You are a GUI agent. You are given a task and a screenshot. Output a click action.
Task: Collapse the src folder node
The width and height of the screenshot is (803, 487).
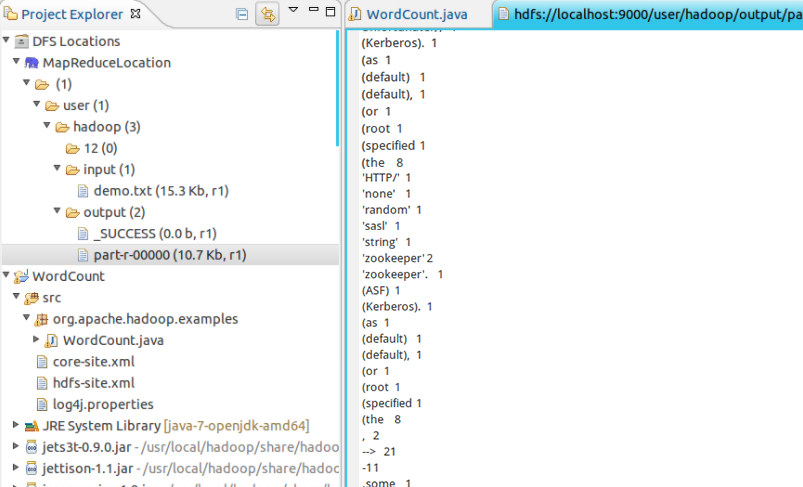pyautogui.click(x=16, y=296)
